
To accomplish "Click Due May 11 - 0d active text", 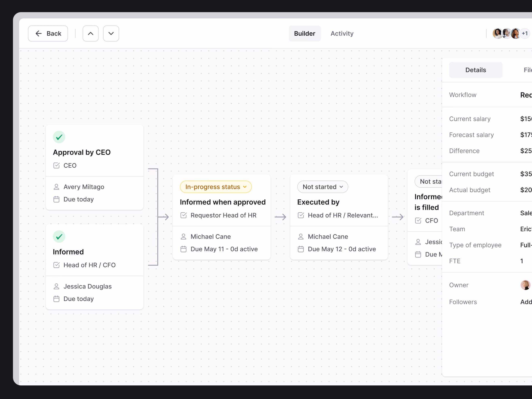I will click(224, 249).
